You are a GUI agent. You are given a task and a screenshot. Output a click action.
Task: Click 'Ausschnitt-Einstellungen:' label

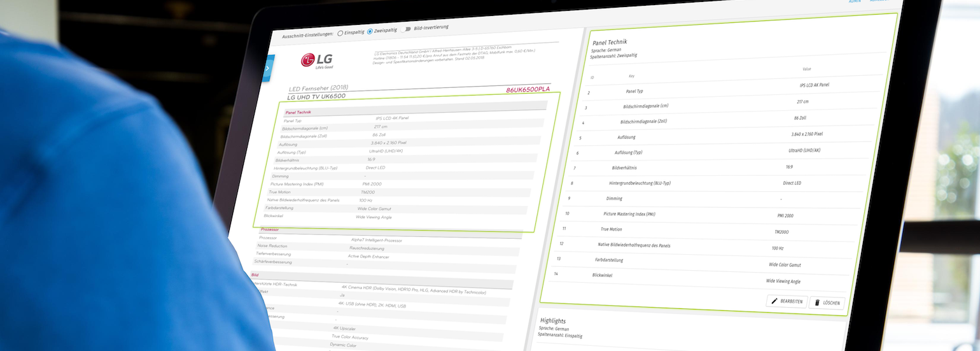[308, 35]
